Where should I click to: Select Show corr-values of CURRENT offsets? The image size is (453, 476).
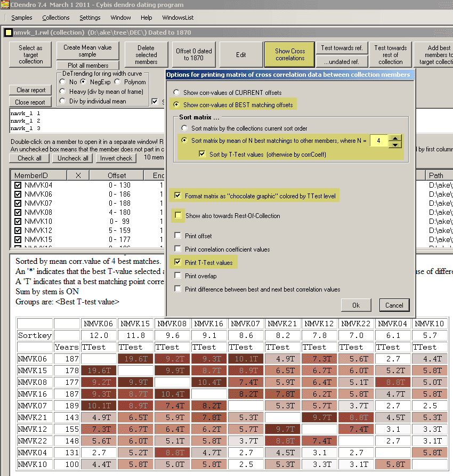176,92
